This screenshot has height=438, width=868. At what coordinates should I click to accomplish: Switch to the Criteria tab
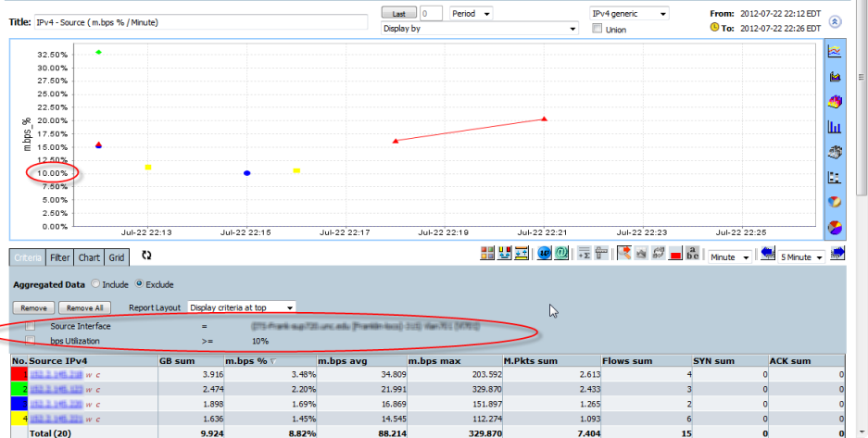click(28, 257)
